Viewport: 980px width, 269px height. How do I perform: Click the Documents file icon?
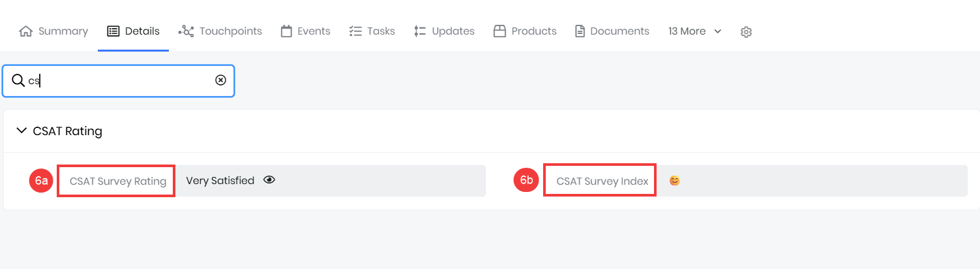tap(580, 31)
